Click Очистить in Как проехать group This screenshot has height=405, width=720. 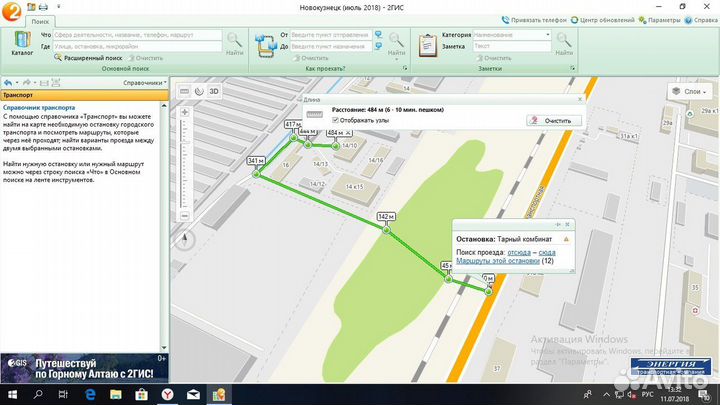311,58
